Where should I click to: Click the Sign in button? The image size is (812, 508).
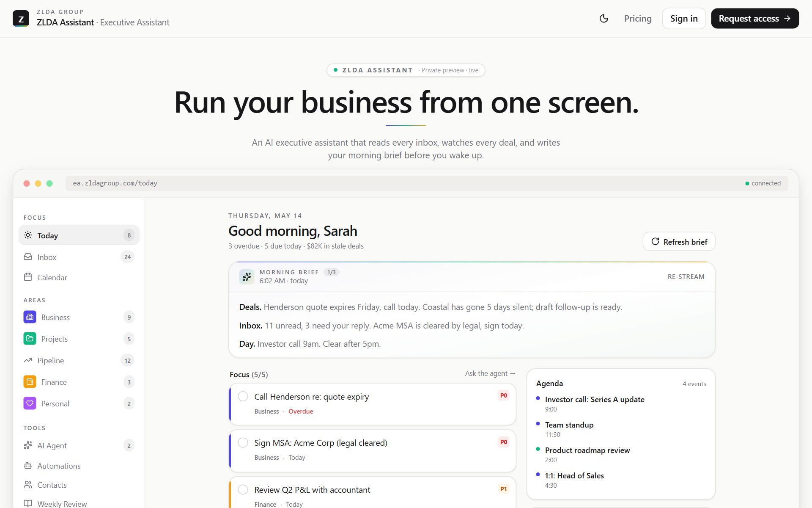pyautogui.click(x=684, y=19)
